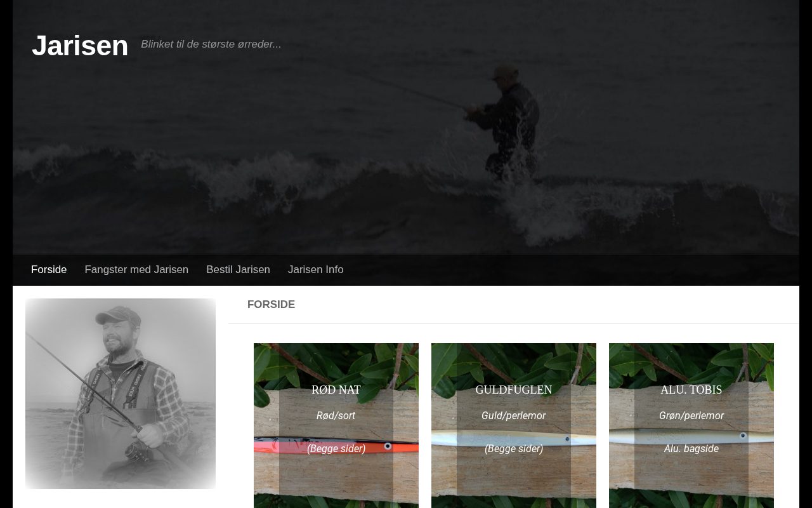
Task: Click the FORSIDE page heading
Action: 272,305
